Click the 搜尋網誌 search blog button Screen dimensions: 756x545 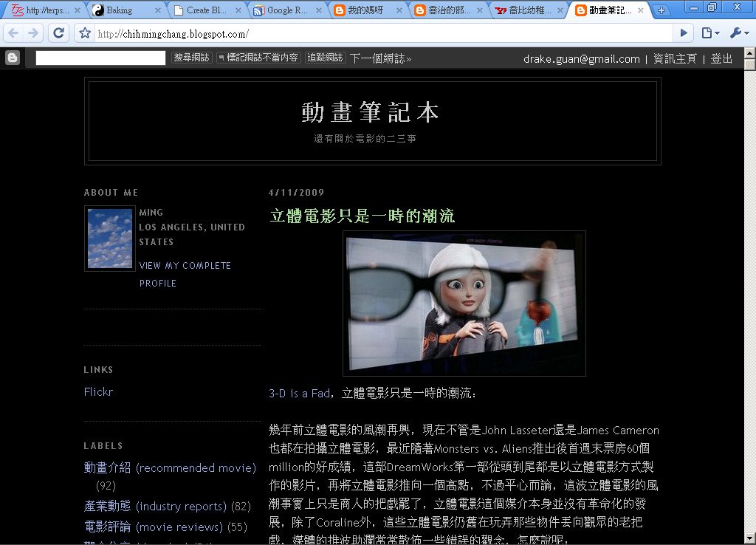191,58
